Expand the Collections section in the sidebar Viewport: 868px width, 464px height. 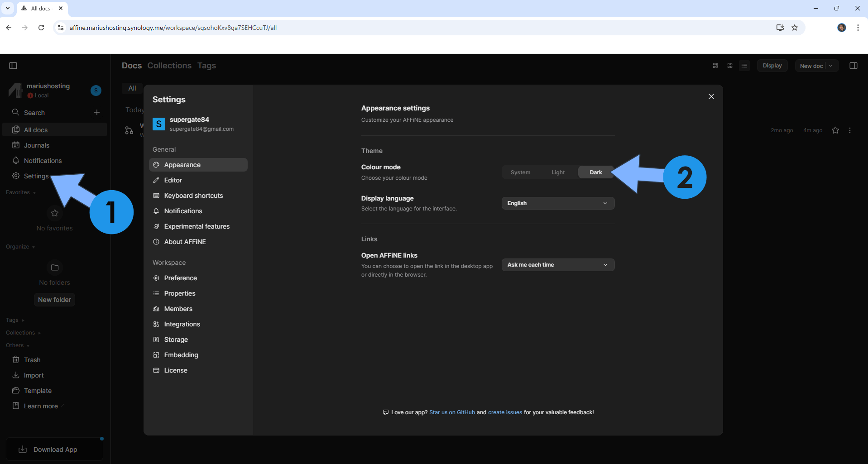(23, 333)
